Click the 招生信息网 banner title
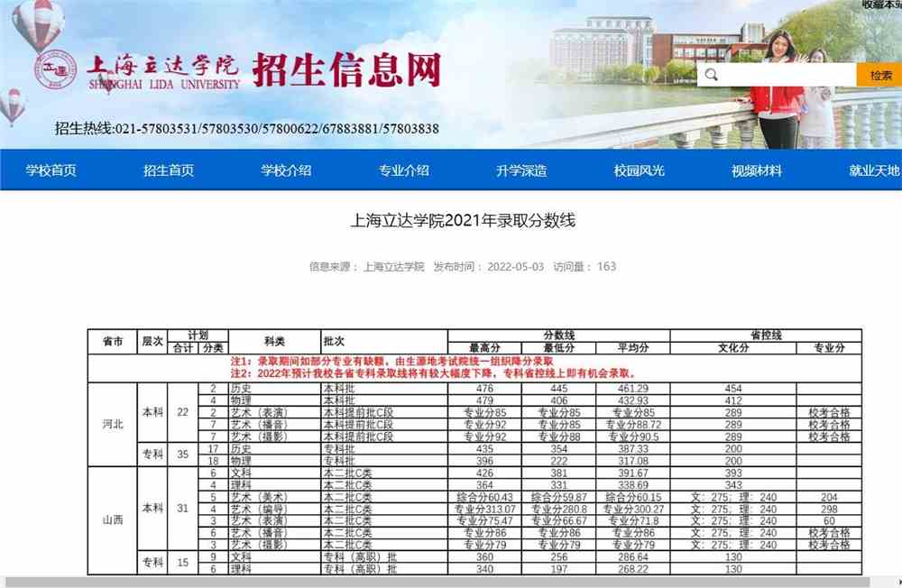This screenshot has height=588, width=902. tap(347, 69)
